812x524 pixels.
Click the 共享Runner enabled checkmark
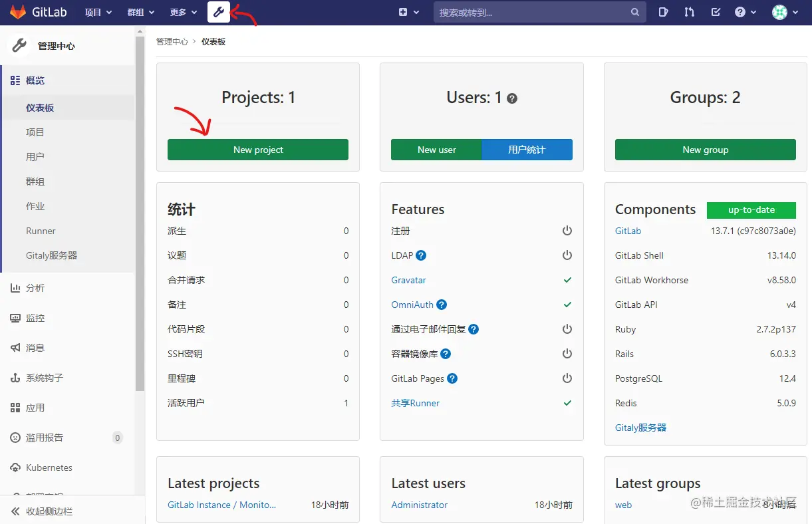pos(567,403)
